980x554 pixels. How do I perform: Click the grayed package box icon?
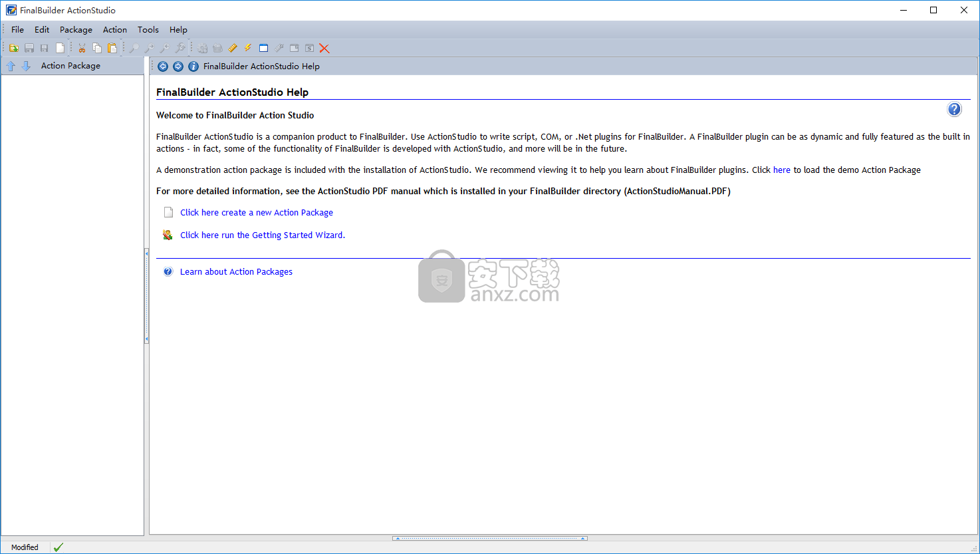[217, 48]
